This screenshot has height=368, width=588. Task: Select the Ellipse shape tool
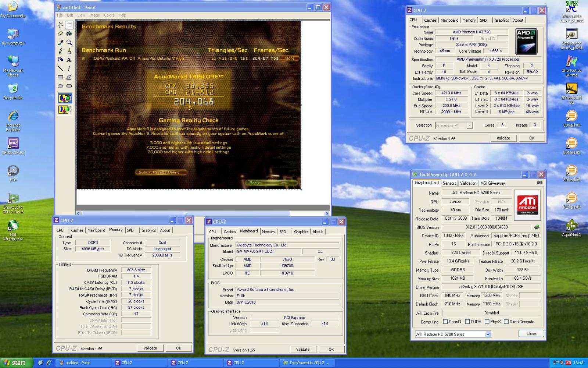[61, 86]
